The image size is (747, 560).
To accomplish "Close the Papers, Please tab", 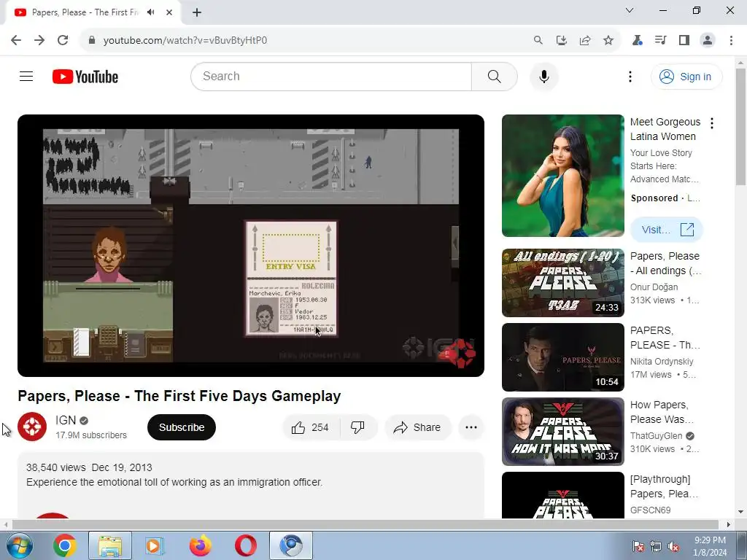I will [x=169, y=12].
